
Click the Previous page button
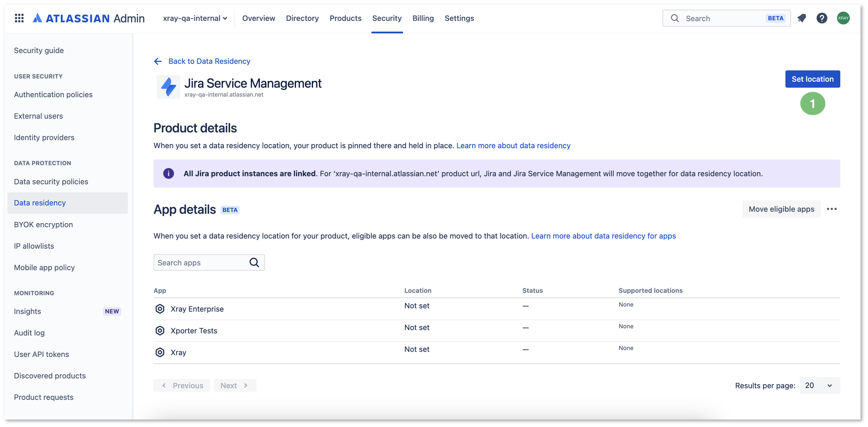[x=182, y=386]
